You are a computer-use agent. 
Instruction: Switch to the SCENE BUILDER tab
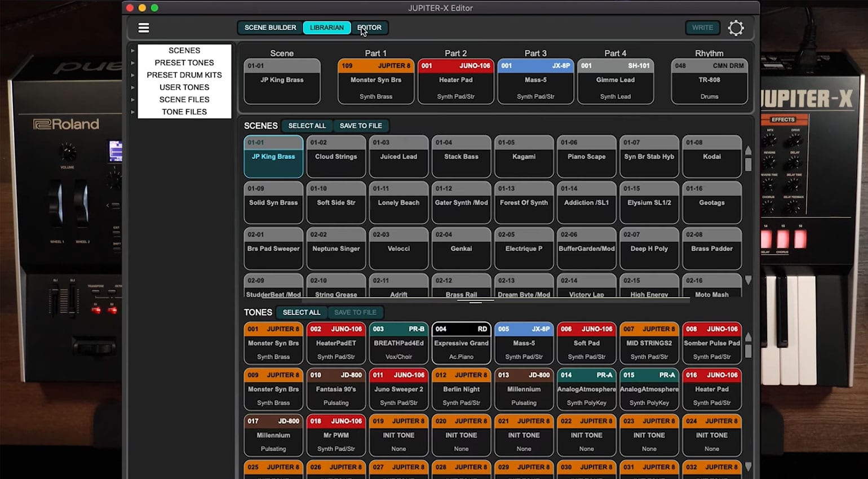click(269, 28)
